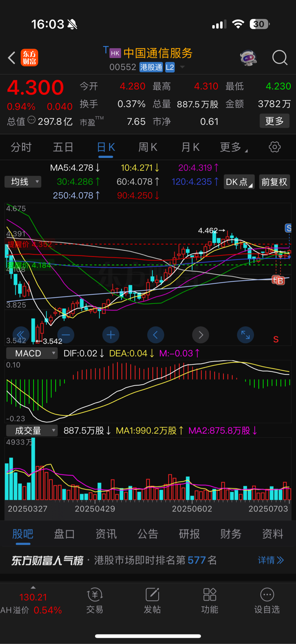Tap the 港股通 badge

pos(151,67)
